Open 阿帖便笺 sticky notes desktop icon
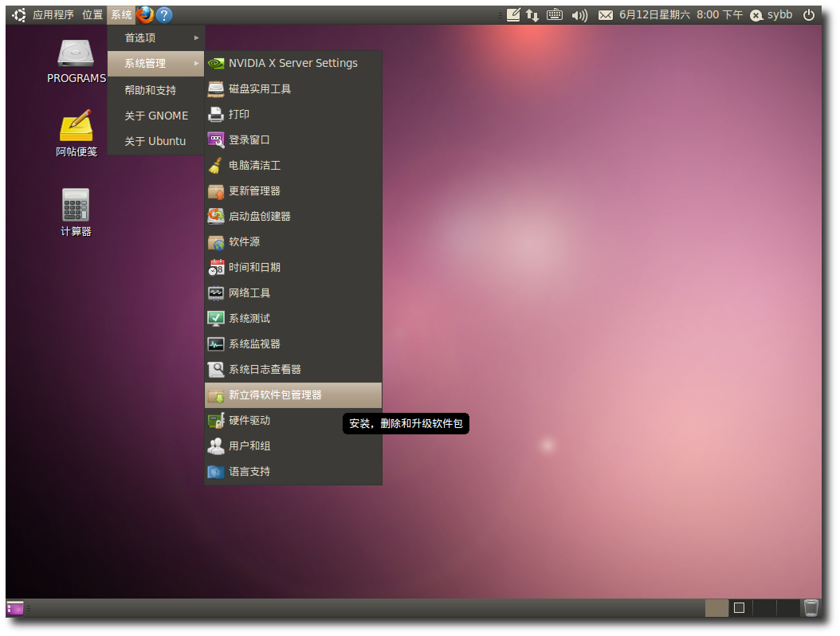840x636 pixels. [76, 126]
